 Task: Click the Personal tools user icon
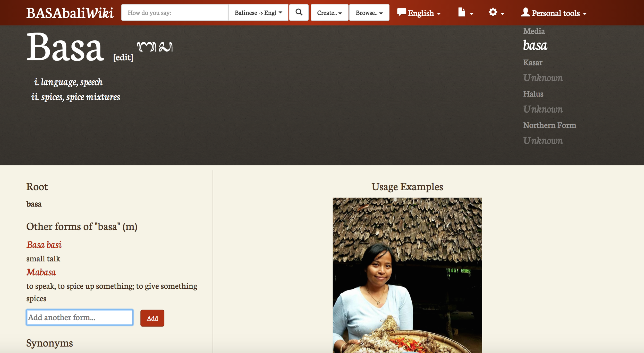pos(525,12)
